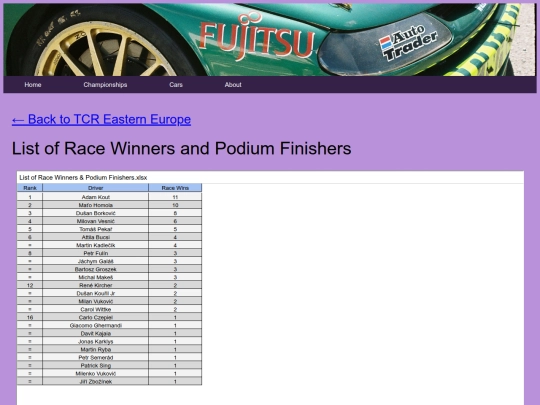Select the 10 wins cell for Mato Homola
This screenshot has height=405, width=540.
(175, 205)
